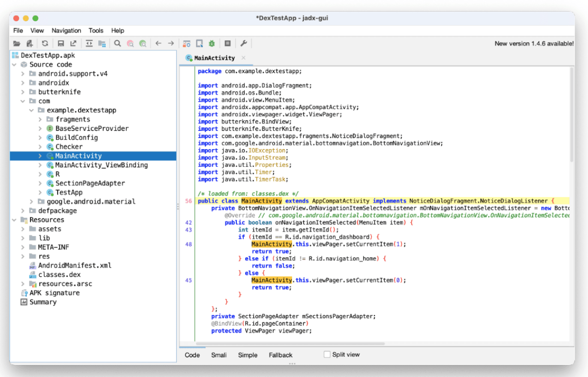
Task: Enable the Split view checkbox
Action: 327,354
